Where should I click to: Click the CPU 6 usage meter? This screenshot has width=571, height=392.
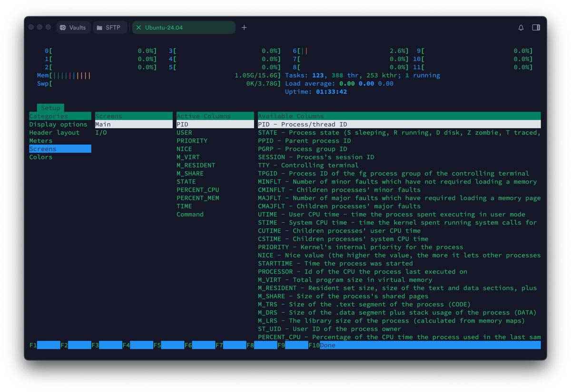pyautogui.click(x=351, y=51)
